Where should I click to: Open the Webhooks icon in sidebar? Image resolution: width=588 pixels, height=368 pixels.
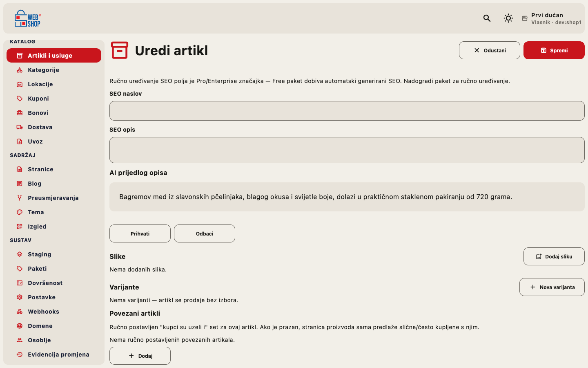pyautogui.click(x=20, y=312)
